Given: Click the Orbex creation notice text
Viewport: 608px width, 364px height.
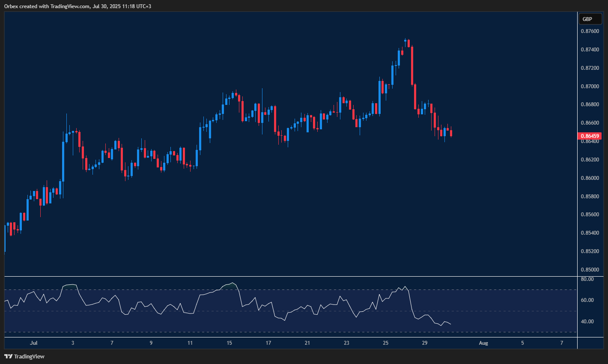Looking at the screenshot, I should pyautogui.click(x=76, y=6).
